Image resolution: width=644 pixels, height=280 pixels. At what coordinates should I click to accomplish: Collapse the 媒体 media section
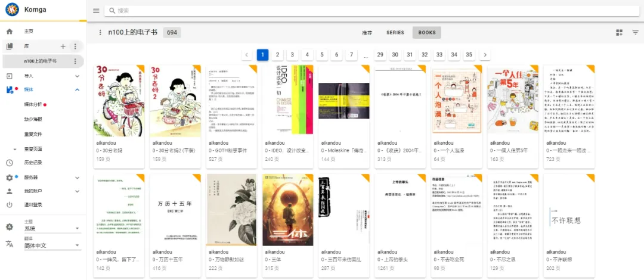(x=77, y=90)
